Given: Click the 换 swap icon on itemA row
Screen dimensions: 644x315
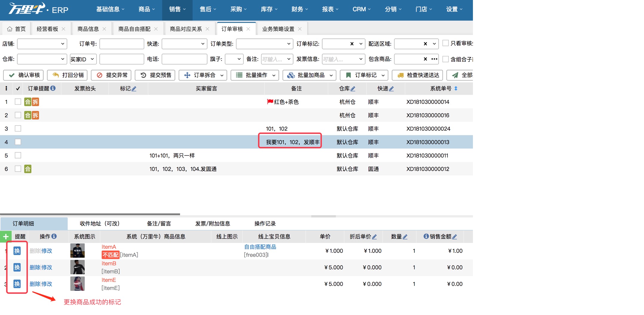Looking at the screenshot, I should pos(17,251).
